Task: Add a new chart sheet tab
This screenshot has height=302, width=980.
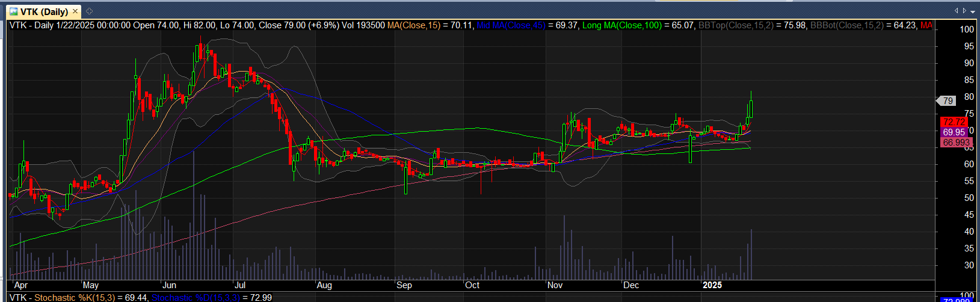Action: 89,11
